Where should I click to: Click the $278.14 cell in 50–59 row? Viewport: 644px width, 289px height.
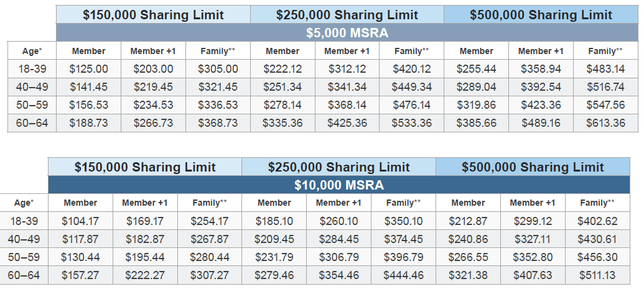pyautogui.click(x=282, y=104)
